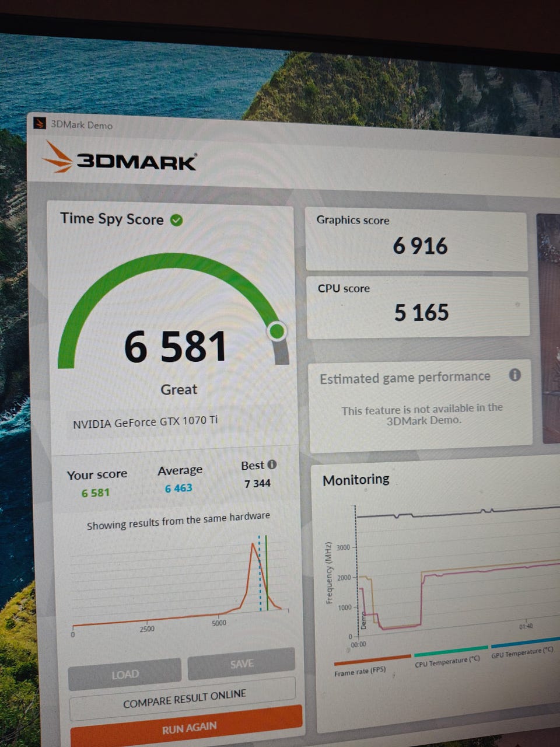Click the 3DMark Demo title bar icon
The image size is (560, 747).
point(40,123)
